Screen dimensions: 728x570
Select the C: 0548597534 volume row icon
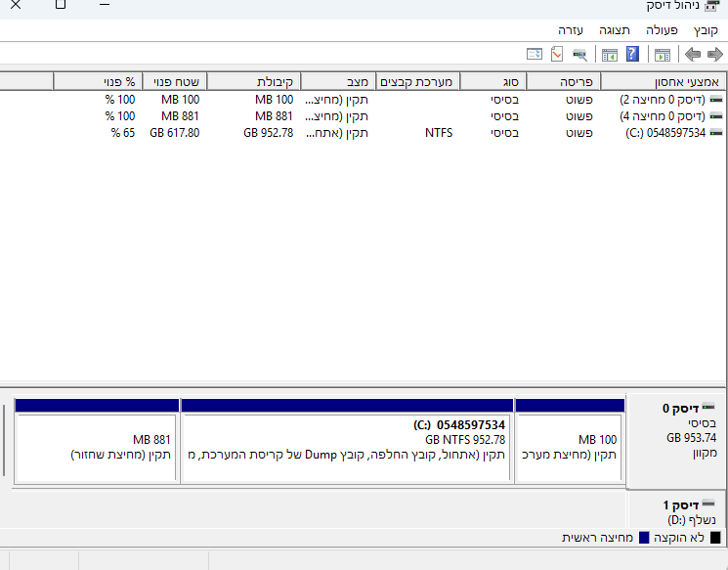(716, 133)
